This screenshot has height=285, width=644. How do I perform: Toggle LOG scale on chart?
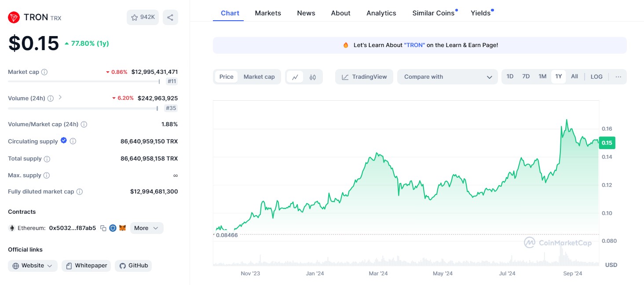click(596, 77)
